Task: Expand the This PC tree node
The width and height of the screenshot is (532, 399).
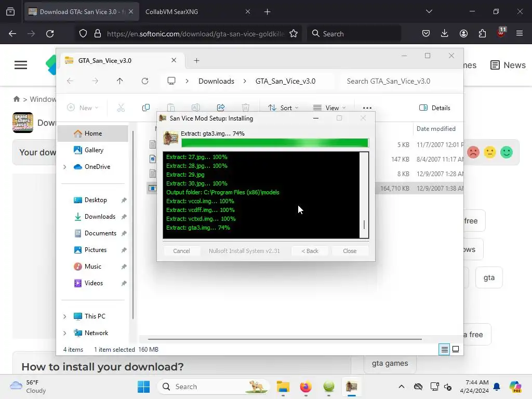Action: point(65,316)
